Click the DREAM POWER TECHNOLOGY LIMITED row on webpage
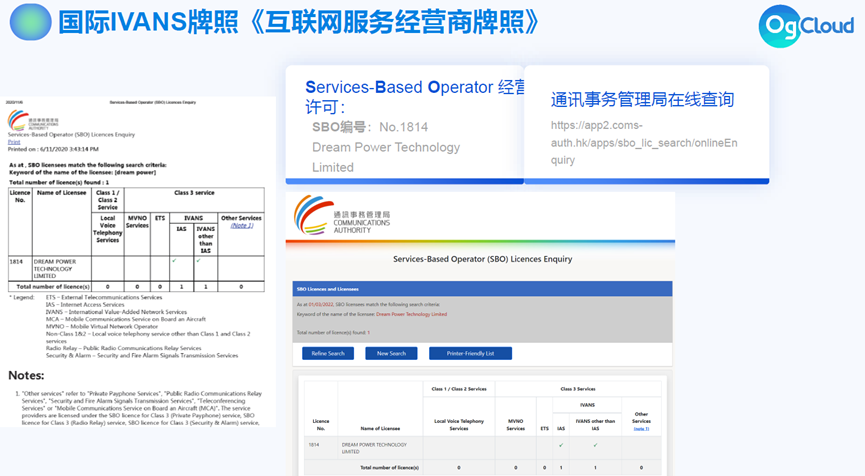 click(x=375, y=447)
